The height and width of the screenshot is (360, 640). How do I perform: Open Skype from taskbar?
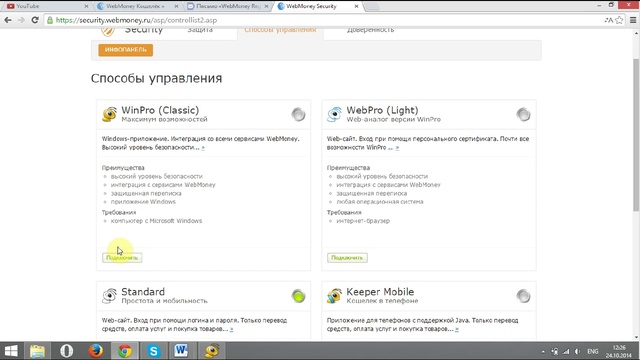(x=153, y=351)
